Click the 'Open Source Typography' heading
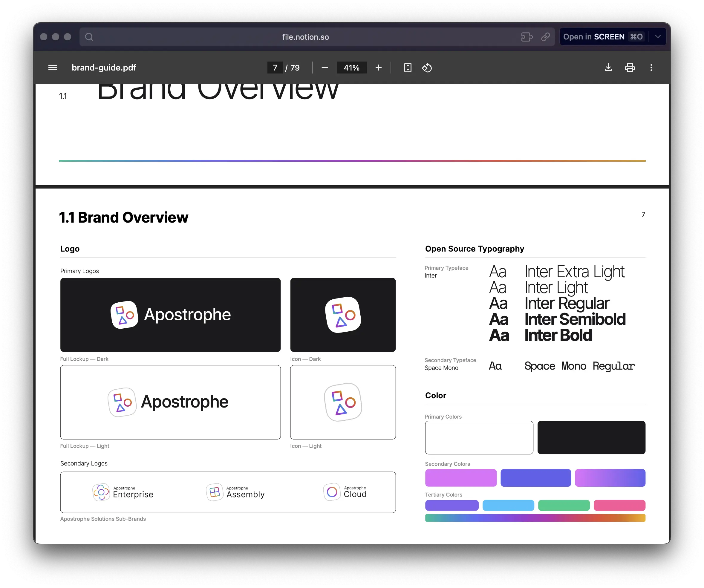Viewport: 704px width, 588px height. pos(474,249)
